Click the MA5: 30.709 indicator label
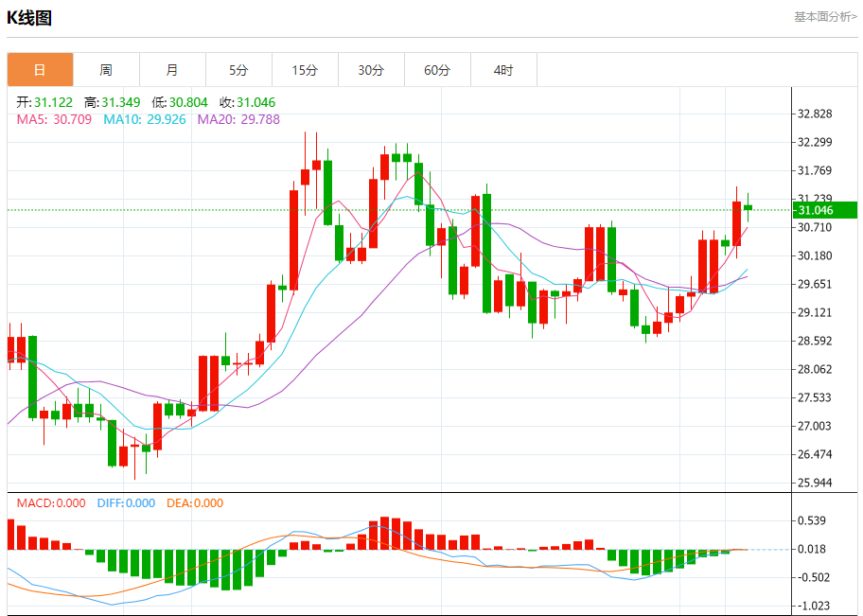Viewport: 863px width, 616px height. tap(54, 119)
